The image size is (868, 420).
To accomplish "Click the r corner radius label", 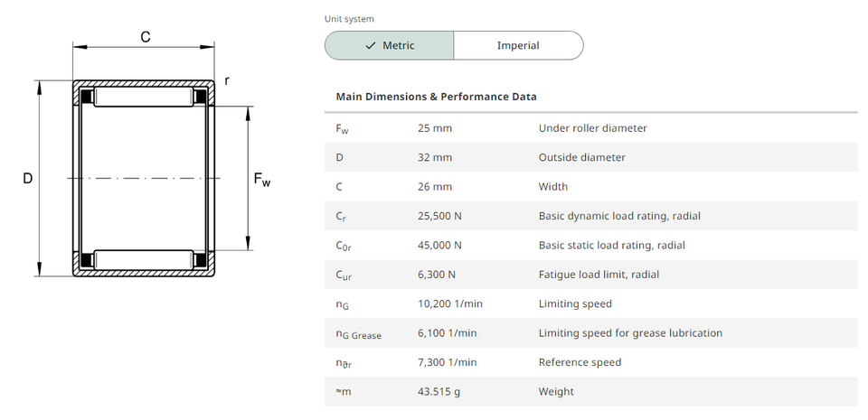I will tap(226, 81).
